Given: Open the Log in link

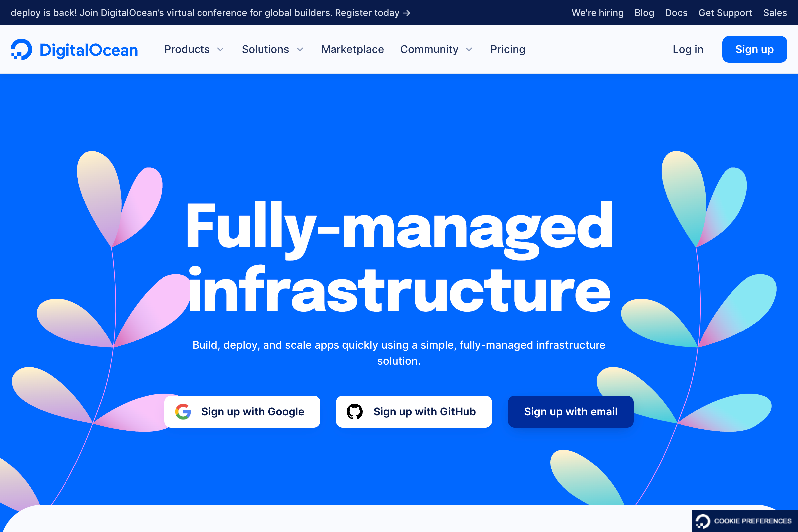Looking at the screenshot, I should click(688, 50).
